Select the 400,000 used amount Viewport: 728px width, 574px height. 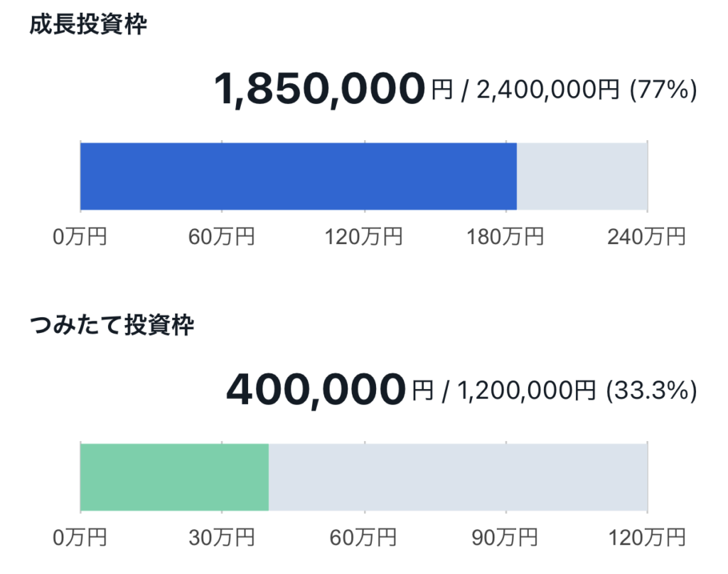[316, 390]
